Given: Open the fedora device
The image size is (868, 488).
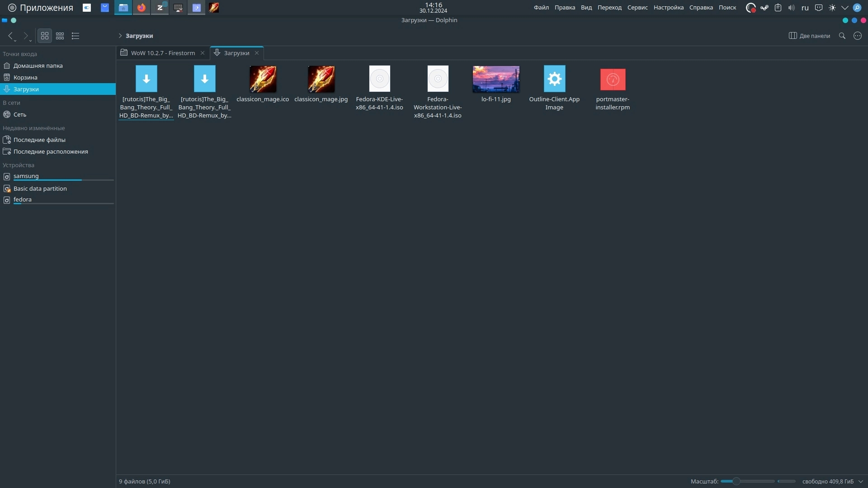Looking at the screenshot, I should [58, 200].
